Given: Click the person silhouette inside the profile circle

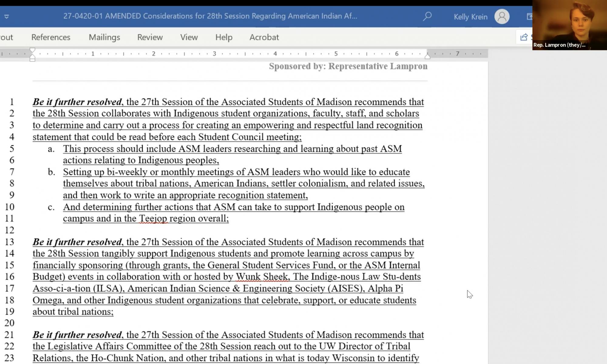Looking at the screenshot, I should pos(502,17).
